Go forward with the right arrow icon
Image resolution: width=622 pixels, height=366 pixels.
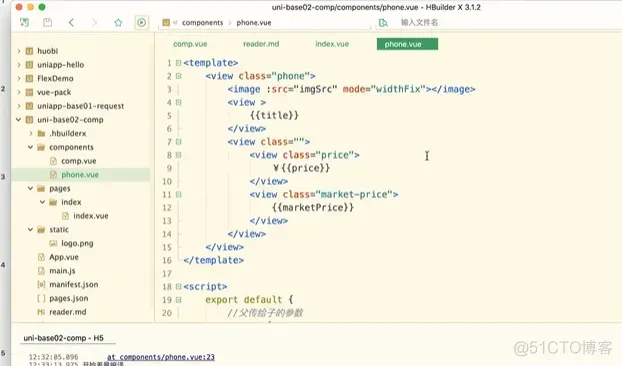[x=94, y=23]
